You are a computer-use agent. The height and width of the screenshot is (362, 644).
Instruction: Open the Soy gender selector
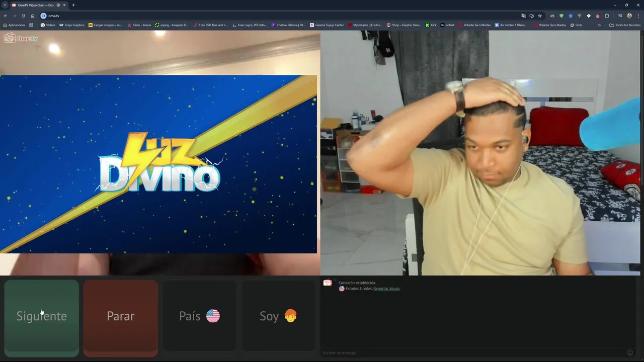coord(278,316)
